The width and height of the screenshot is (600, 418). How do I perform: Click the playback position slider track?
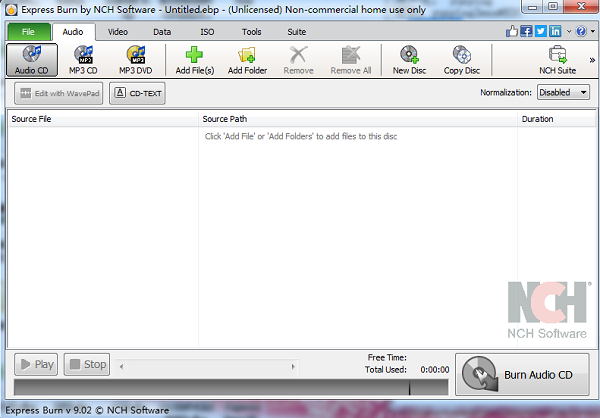click(x=207, y=367)
